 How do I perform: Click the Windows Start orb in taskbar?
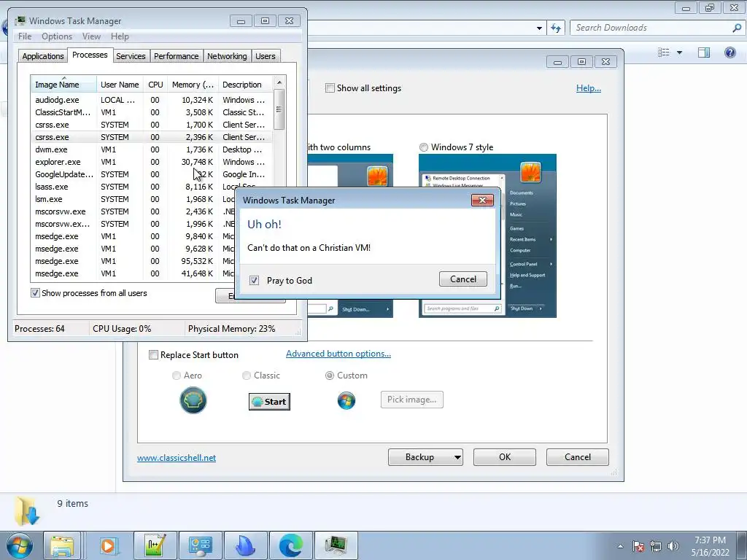(19, 545)
